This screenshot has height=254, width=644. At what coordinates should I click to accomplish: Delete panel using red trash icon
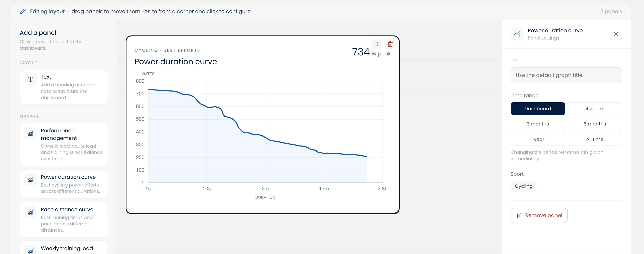(x=390, y=44)
